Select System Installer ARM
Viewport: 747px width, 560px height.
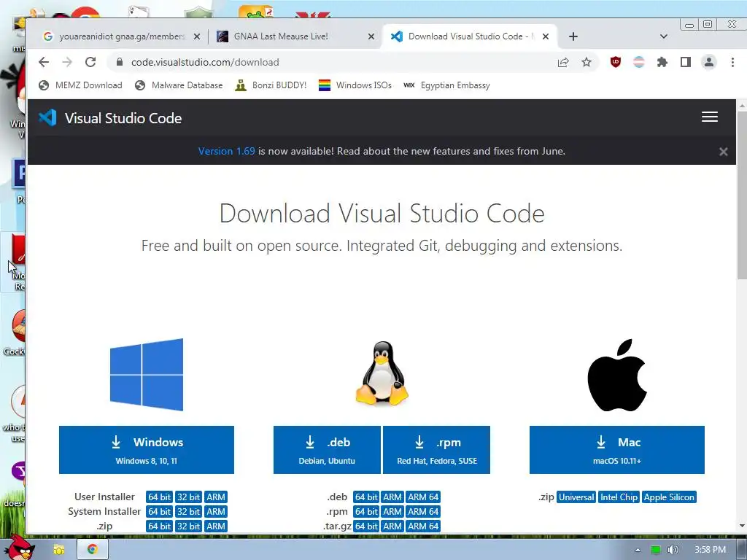[x=216, y=512]
